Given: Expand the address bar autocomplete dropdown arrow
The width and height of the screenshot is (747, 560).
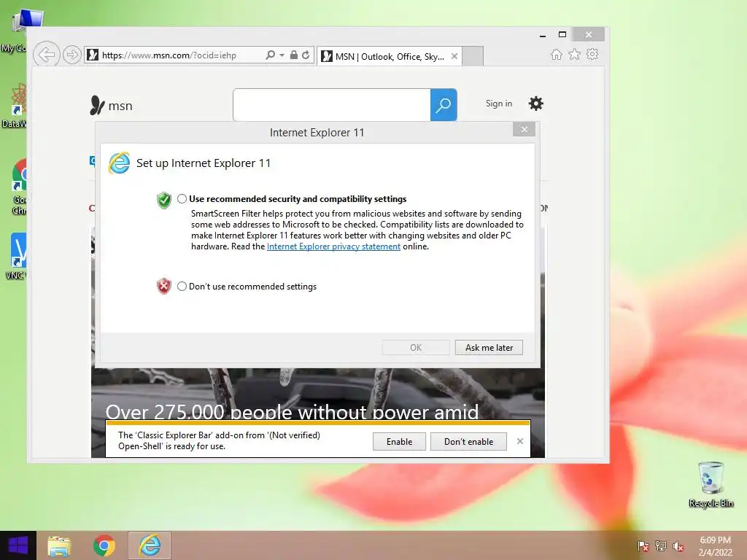Looking at the screenshot, I should 282,55.
